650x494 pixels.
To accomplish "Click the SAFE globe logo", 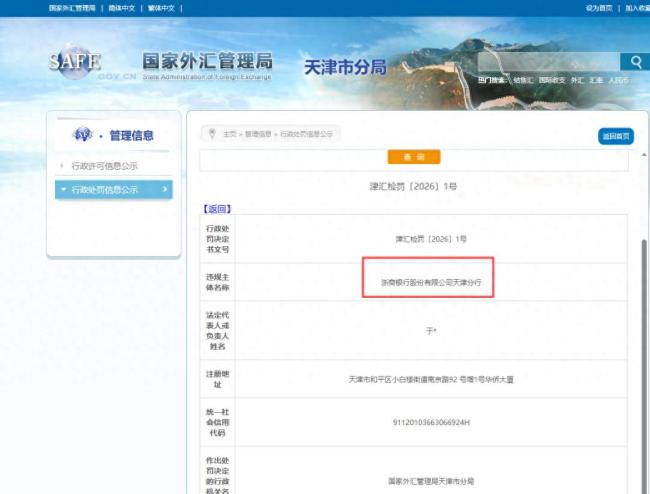I will pos(75,61).
